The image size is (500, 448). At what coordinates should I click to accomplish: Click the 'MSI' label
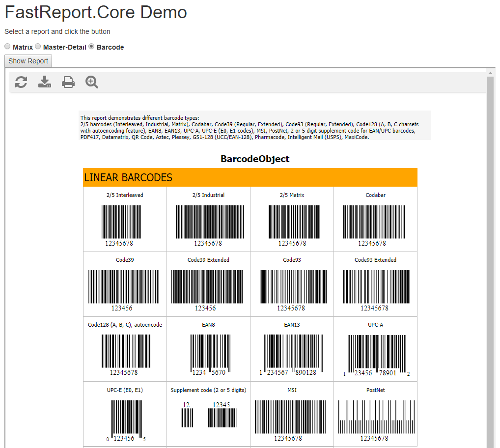coord(292,390)
